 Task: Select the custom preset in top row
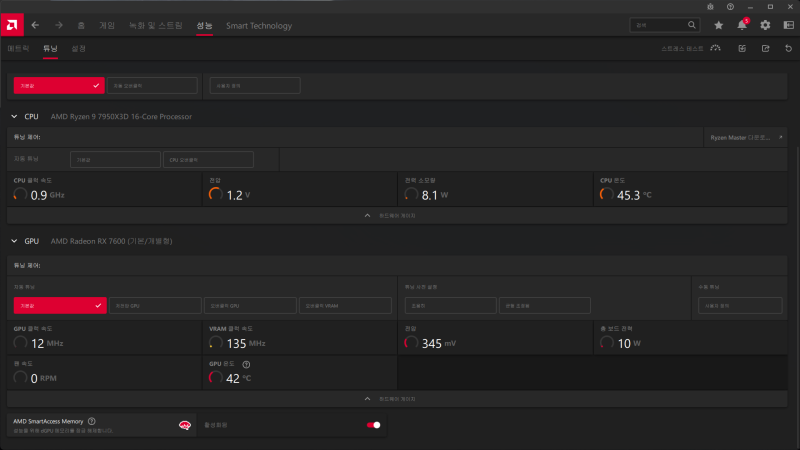pyautogui.click(x=255, y=86)
